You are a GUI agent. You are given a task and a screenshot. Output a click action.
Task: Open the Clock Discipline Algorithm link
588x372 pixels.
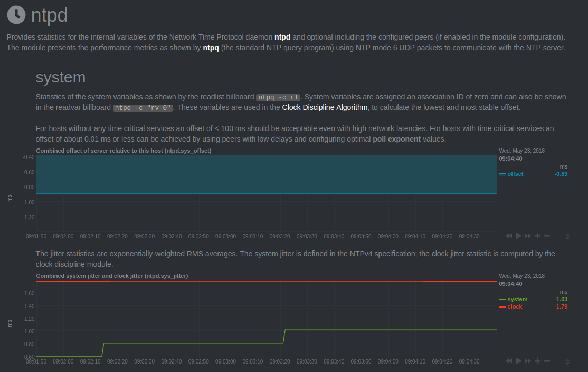pyautogui.click(x=325, y=107)
